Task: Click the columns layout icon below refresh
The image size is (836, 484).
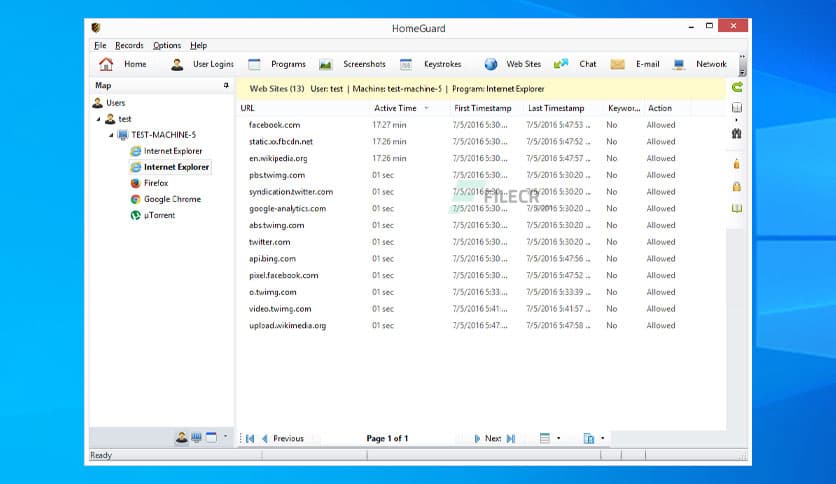Action: click(x=737, y=108)
